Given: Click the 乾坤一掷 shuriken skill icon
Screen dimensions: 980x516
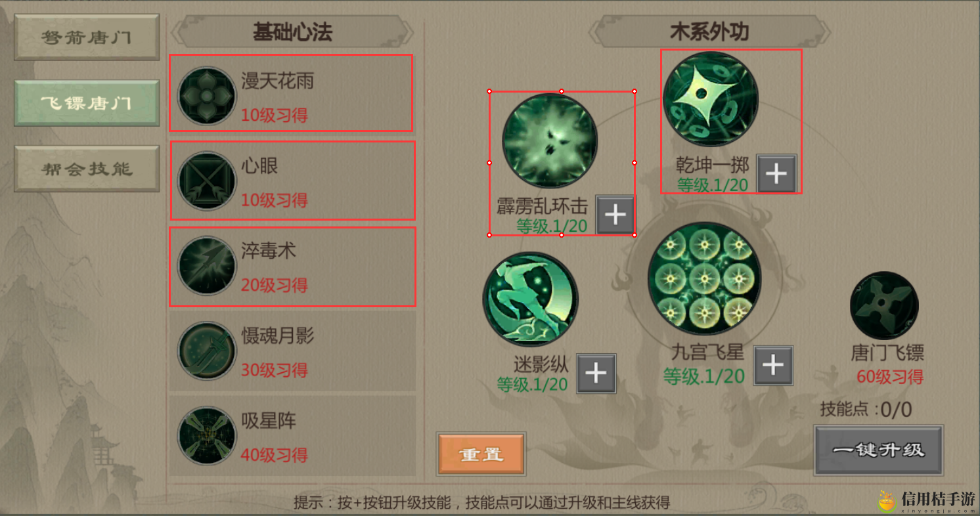Looking at the screenshot, I should [x=711, y=99].
